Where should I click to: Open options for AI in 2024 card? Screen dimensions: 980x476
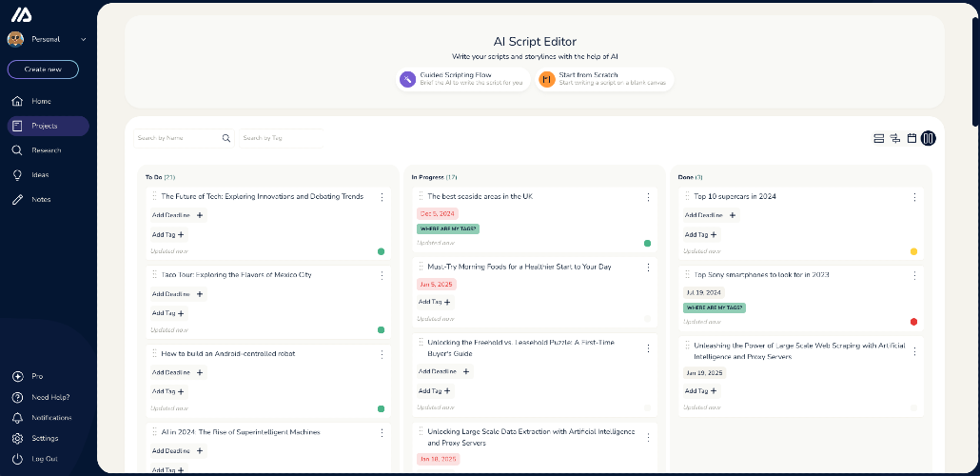382,433
